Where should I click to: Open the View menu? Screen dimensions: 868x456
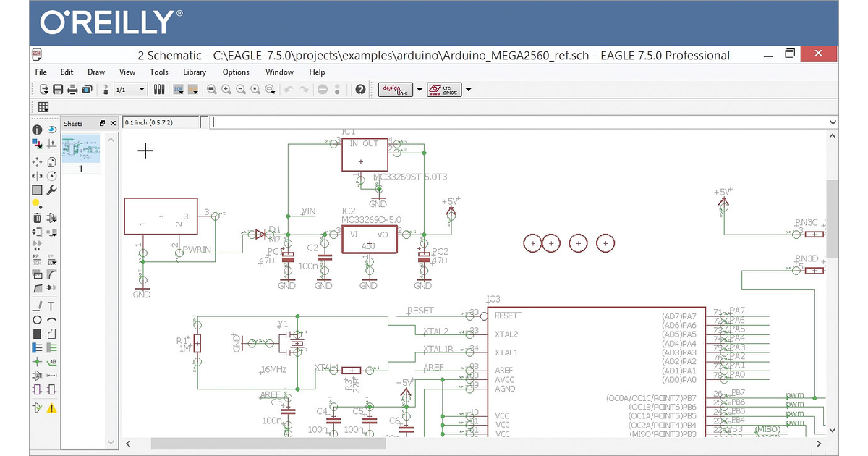pos(127,72)
